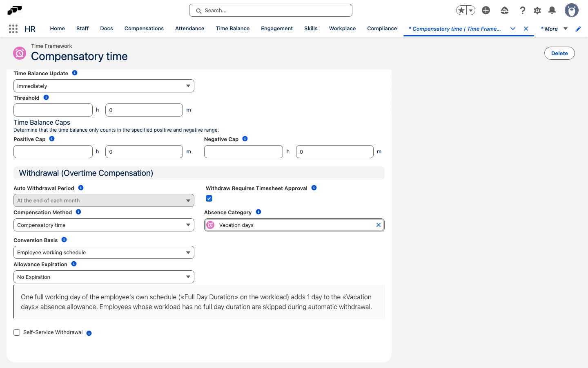Expand the Compensatory time tab menu chevron
Image resolution: width=588 pixels, height=368 pixels.
click(513, 29)
